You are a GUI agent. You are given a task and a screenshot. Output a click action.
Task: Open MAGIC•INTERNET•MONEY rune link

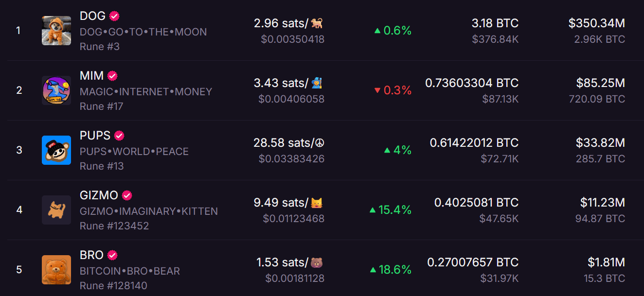146,92
